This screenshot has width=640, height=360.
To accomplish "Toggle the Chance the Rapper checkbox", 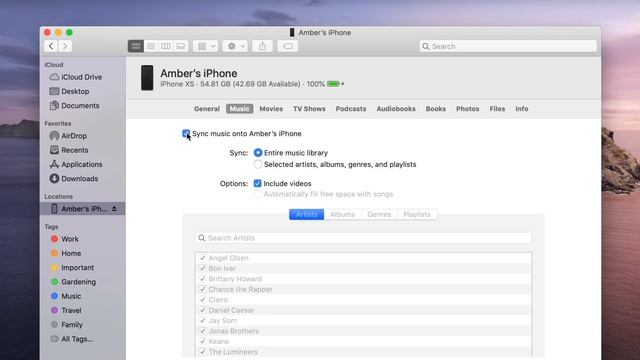I will coord(202,289).
